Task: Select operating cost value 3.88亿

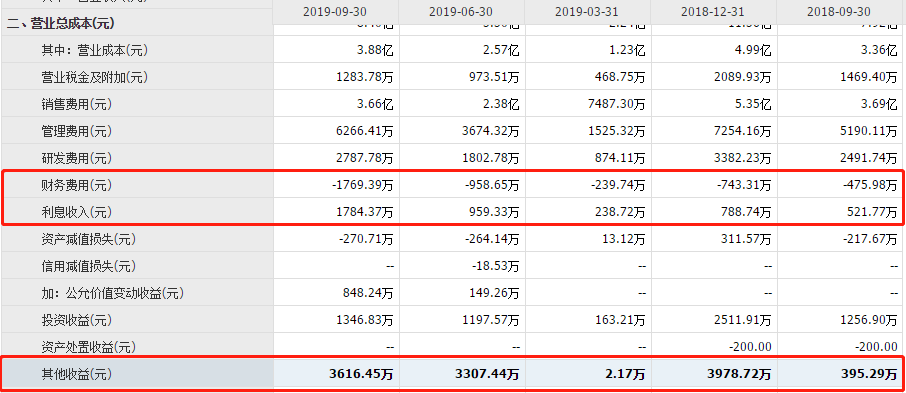Action: coord(375,51)
